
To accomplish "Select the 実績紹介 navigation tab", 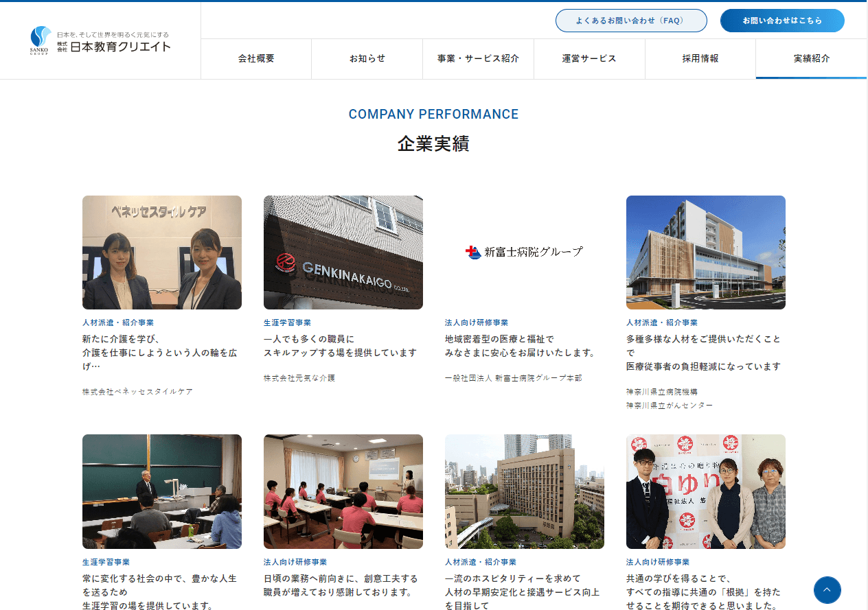I will [811, 59].
